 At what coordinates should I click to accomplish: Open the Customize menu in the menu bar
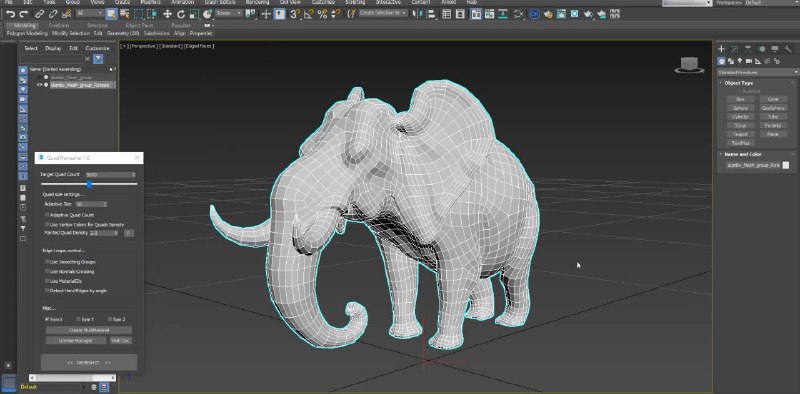(323, 3)
